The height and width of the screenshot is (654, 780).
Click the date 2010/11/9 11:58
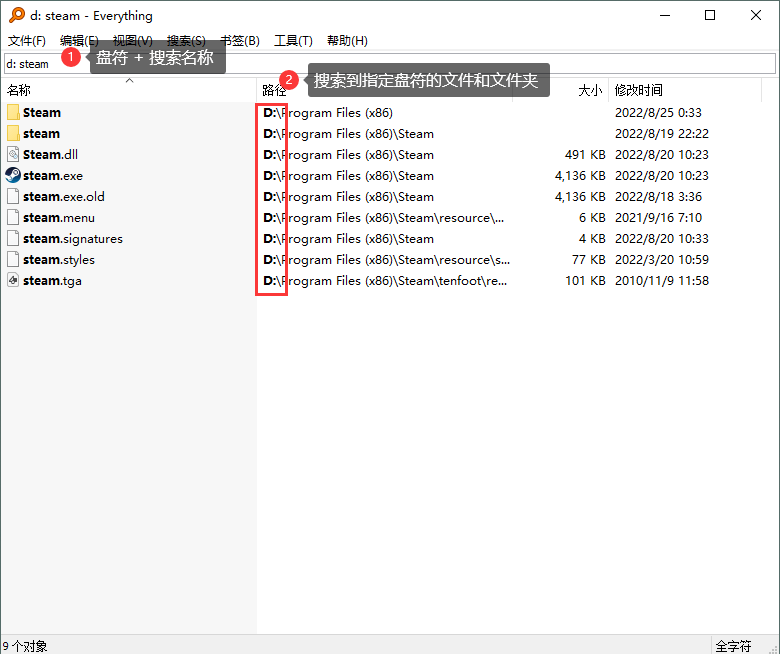coord(662,280)
